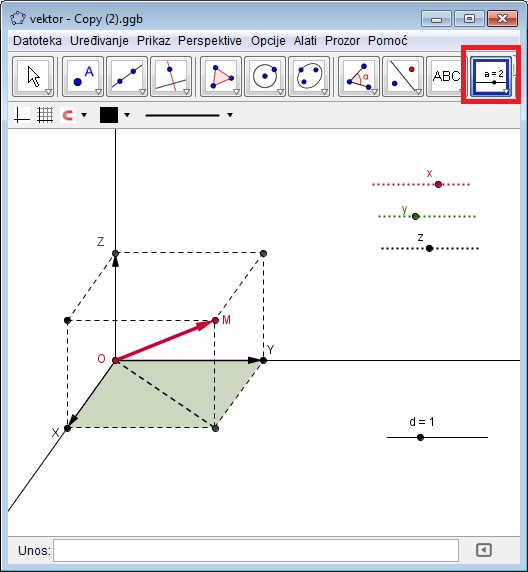Open the line style dropdown arrow
The image size is (528, 572).
tap(230, 115)
